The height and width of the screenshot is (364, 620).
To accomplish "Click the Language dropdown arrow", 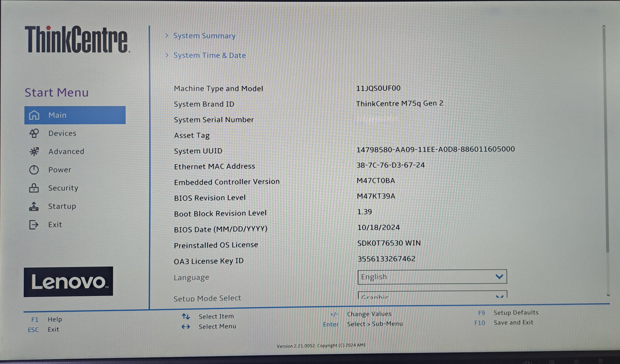I will click(499, 277).
